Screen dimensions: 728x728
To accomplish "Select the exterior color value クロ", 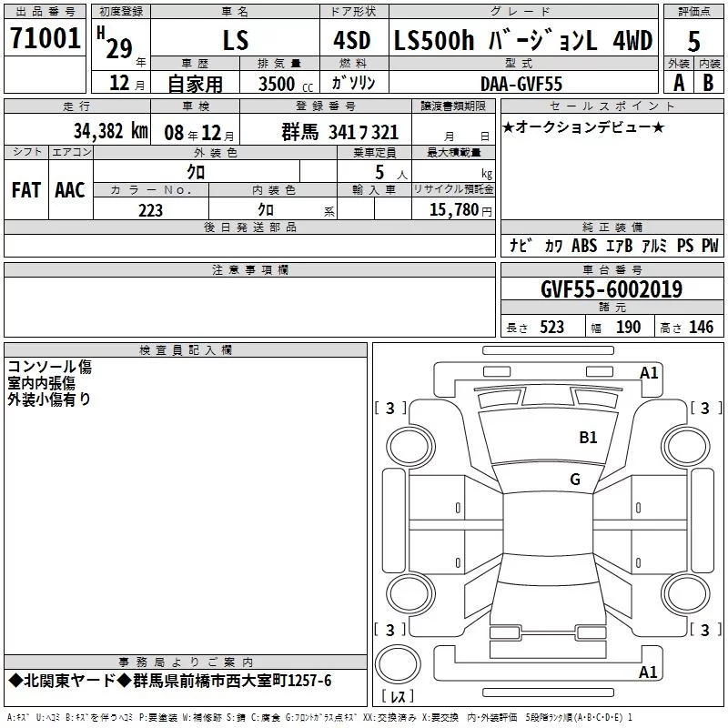I will (x=196, y=172).
